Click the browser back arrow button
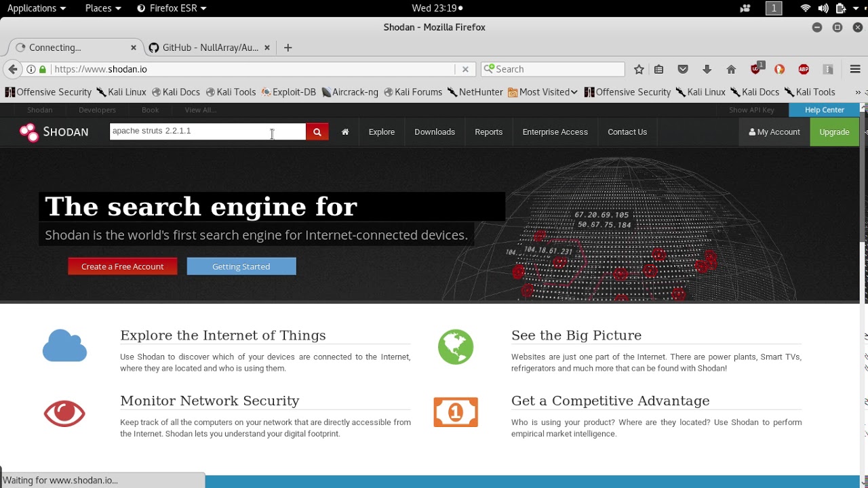The image size is (868, 488). pyautogui.click(x=12, y=69)
